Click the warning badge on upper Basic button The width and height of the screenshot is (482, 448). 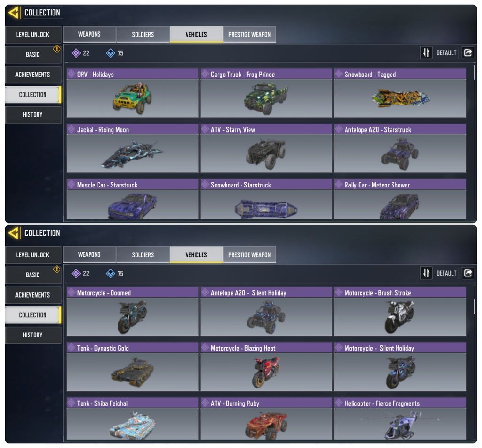point(57,49)
